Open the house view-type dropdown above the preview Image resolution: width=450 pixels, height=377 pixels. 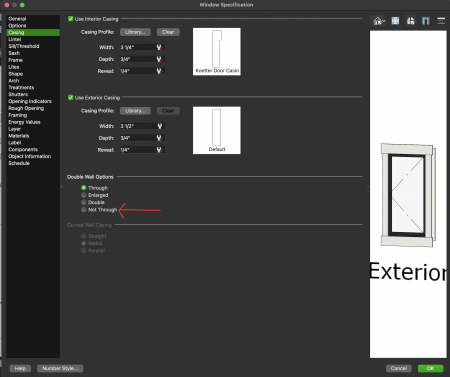tap(379, 21)
